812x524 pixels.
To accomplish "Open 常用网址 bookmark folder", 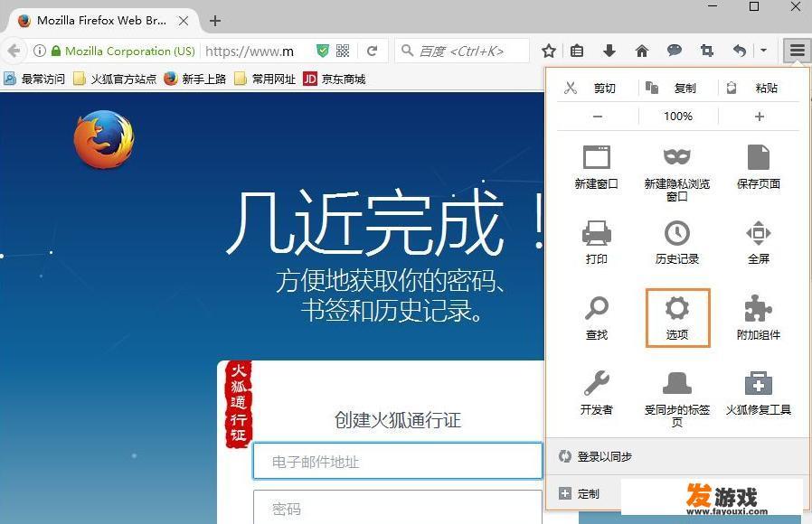I will click(x=265, y=79).
